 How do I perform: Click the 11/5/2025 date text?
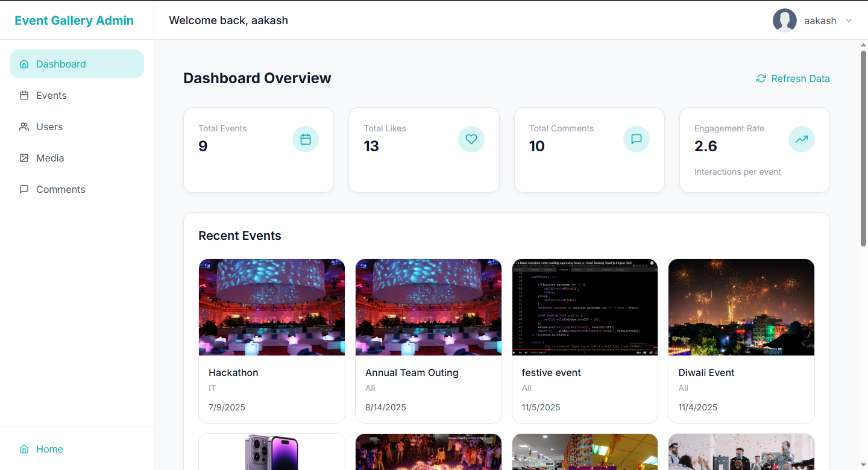[541, 407]
